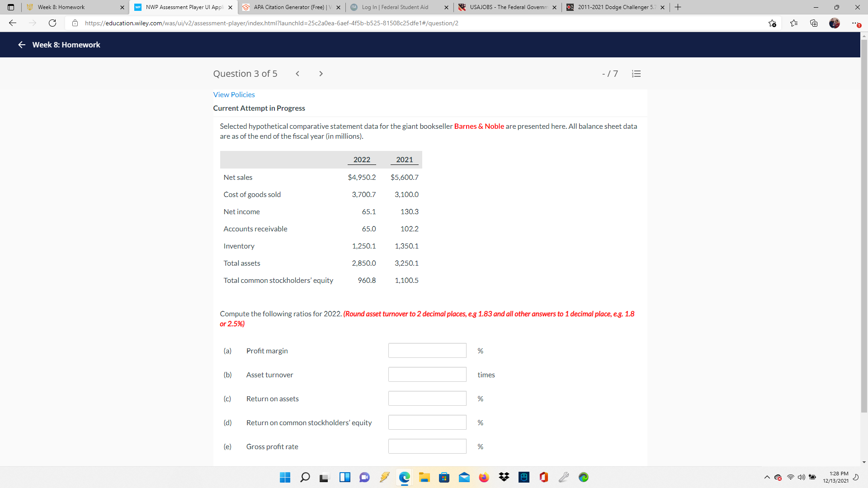
Task: Open the question list navigator icon
Action: coord(636,73)
